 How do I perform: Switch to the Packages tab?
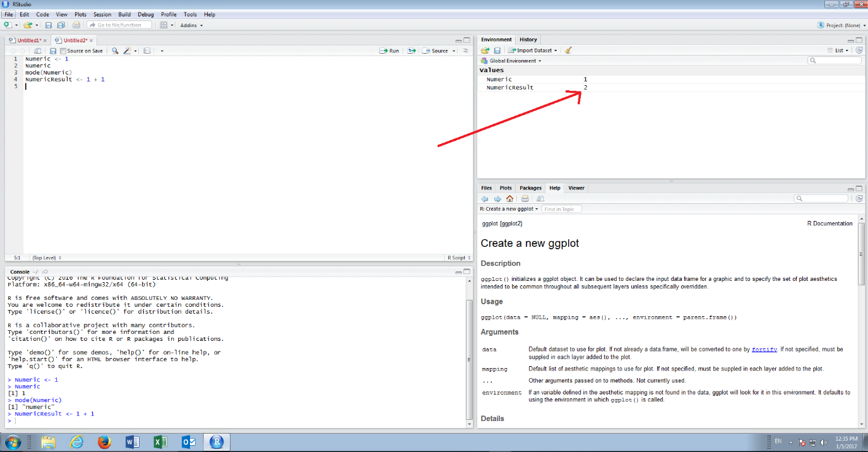530,188
